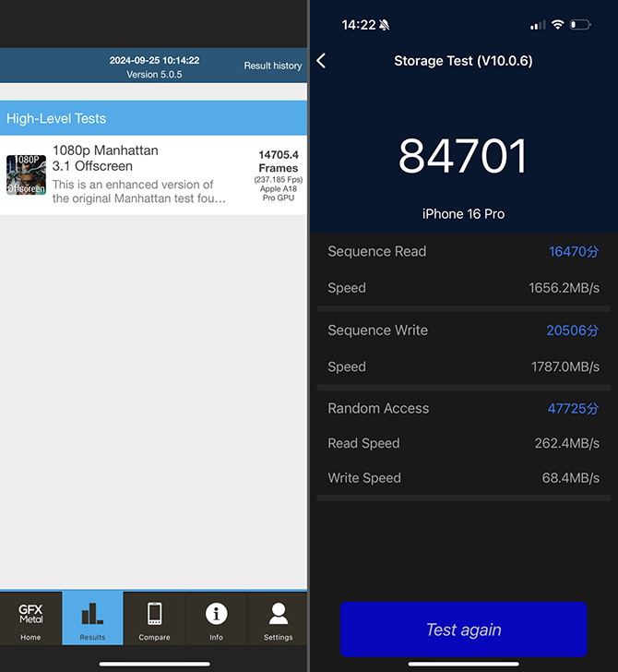Tap the home indicator bar under GFXBench

[x=155, y=665]
